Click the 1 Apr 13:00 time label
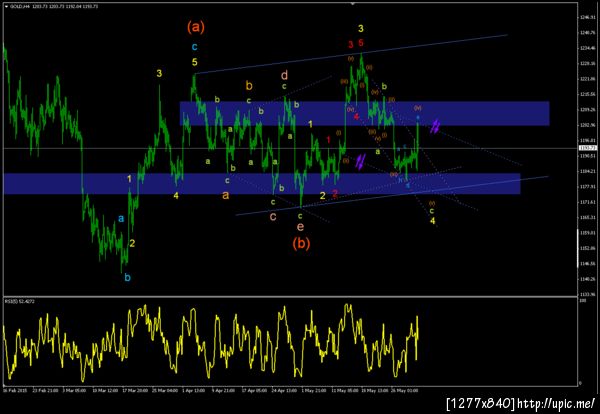The height and width of the screenshot is (414, 600). [194, 391]
